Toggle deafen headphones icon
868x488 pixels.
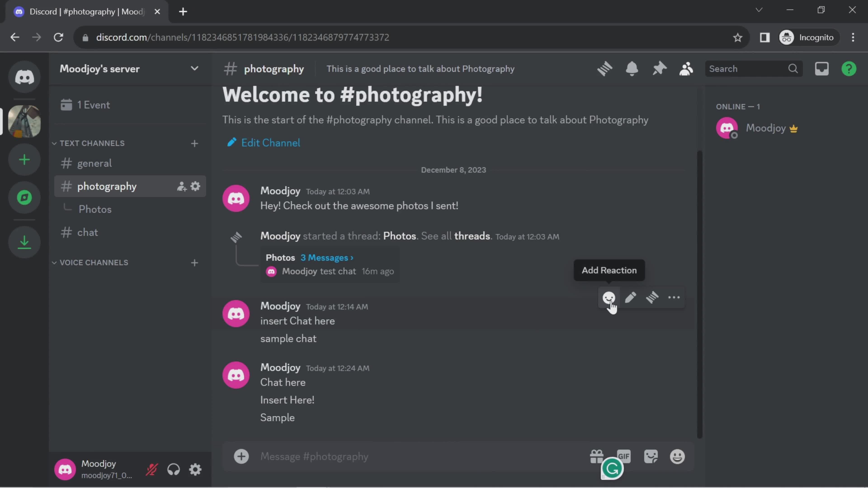pyautogui.click(x=174, y=469)
